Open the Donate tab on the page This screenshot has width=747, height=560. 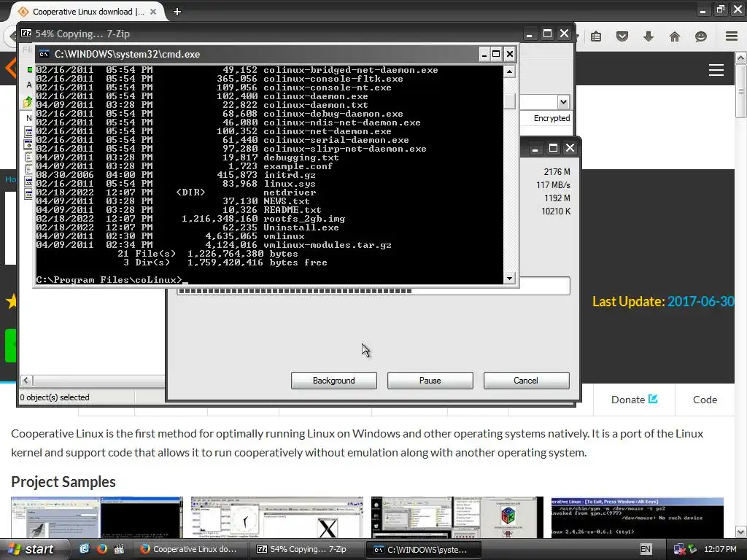pyautogui.click(x=634, y=400)
